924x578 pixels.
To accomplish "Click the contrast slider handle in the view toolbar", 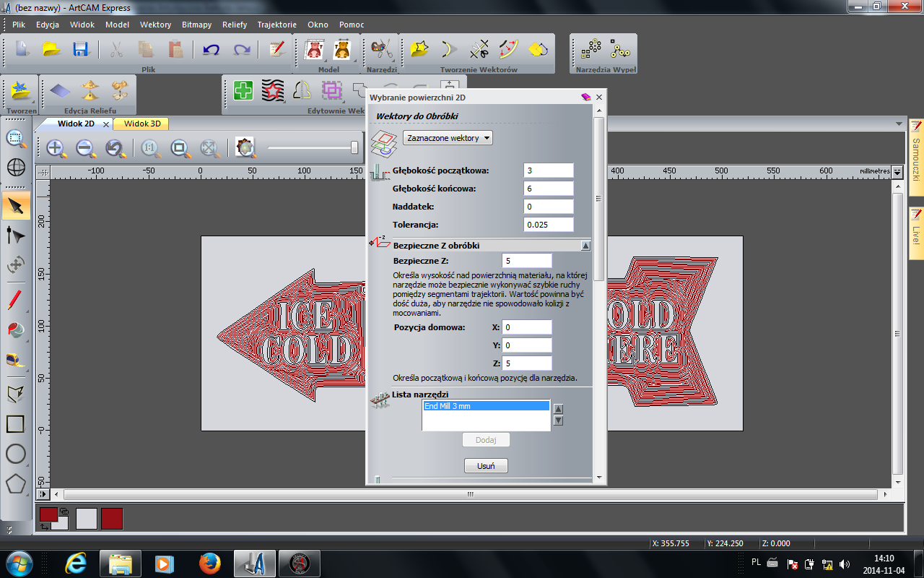I will [x=354, y=147].
